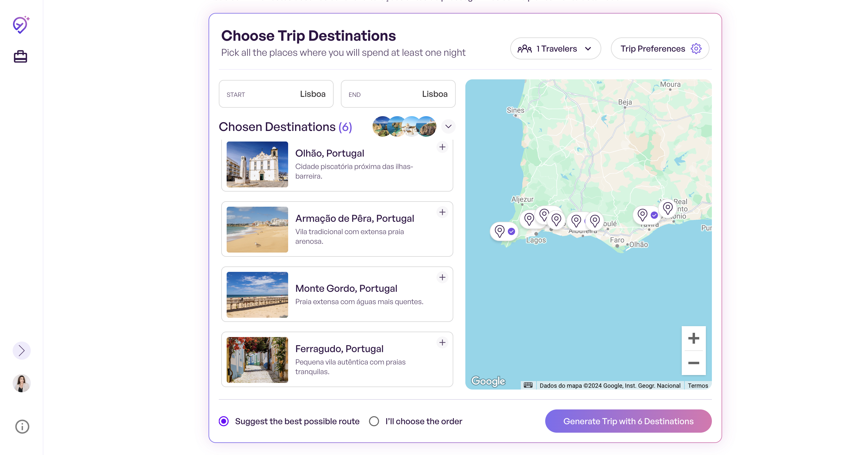Zoom out on the map
The width and height of the screenshot is (868, 455).
click(693, 363)
